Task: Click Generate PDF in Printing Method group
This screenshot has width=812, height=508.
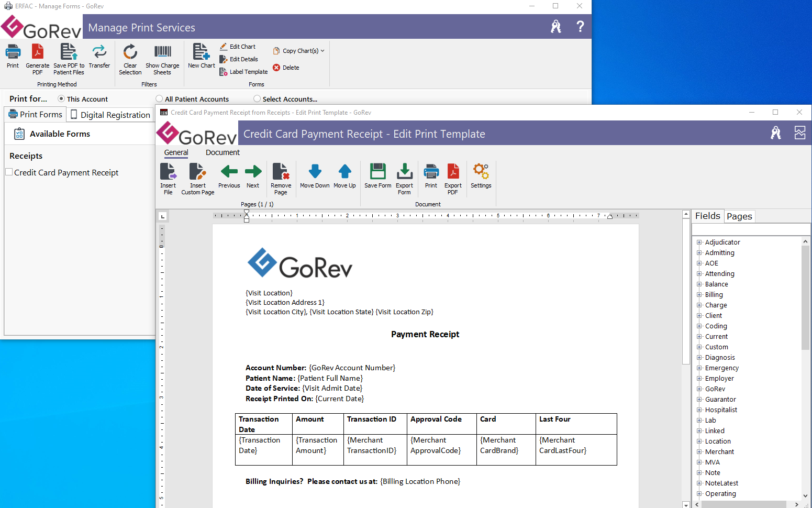Action: tap(38, 59)
